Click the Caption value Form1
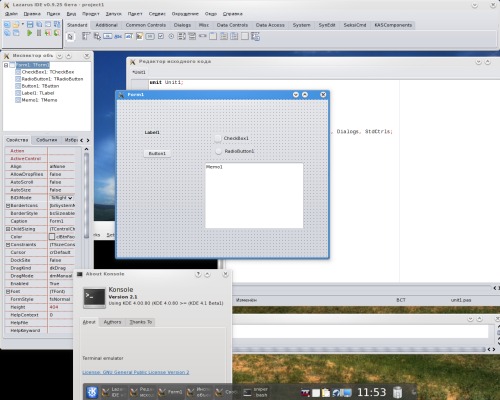This screenshot has height=400, width=500. coord(61,221)
